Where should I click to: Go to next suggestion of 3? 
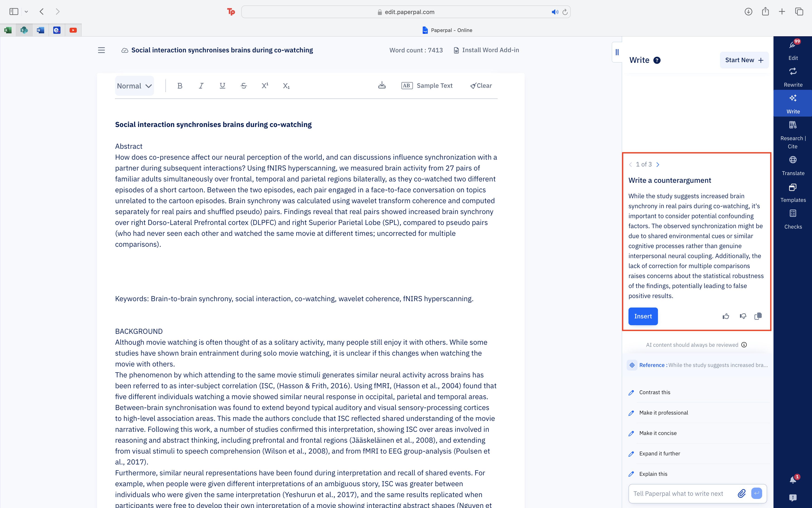point(658,165)
